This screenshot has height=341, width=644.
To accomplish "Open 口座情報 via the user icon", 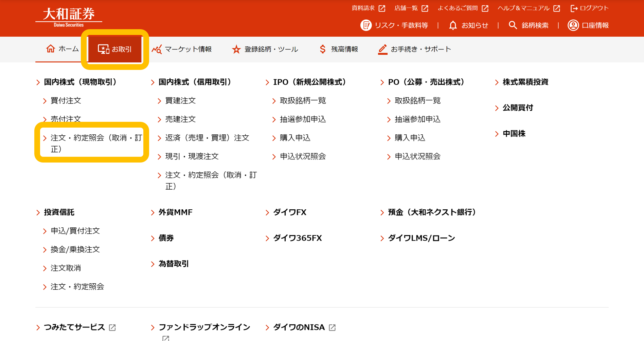I will pos(573,25).
